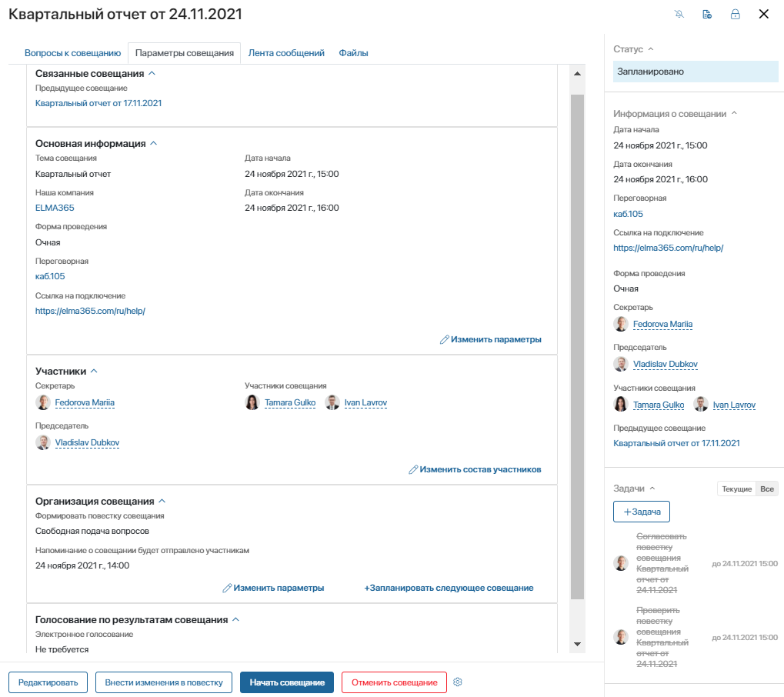This screenshot has height=697, width=784.
Task: Open Ivan Lavrov profile in sidebar
Action: [x=734, y=405]
